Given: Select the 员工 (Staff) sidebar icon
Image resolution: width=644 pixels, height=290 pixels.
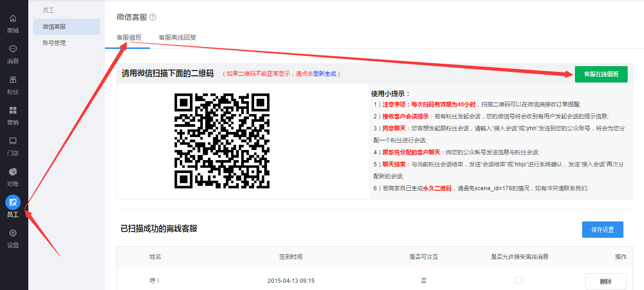Looking at the screenshot, I should 13,202.
